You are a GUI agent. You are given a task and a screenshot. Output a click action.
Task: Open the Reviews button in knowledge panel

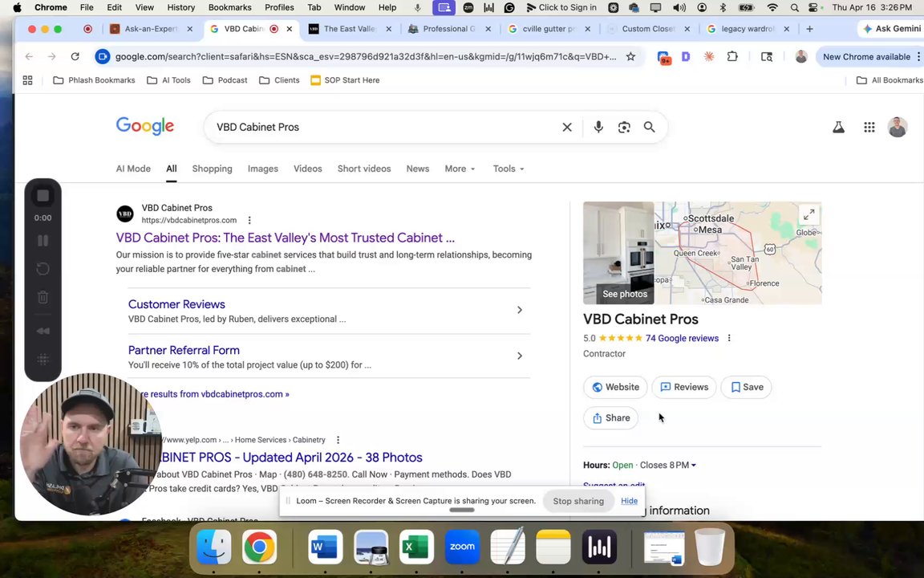(684, 387)
